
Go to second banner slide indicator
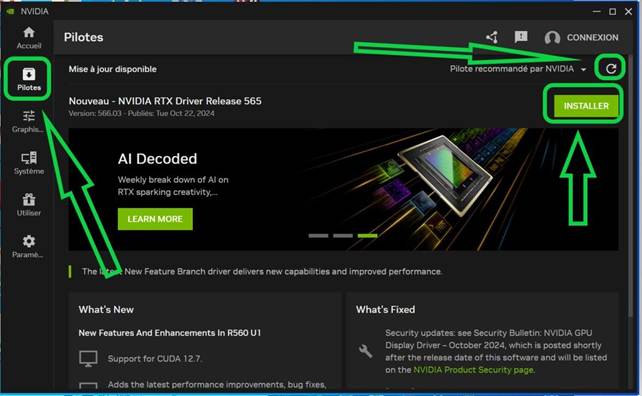click(x=343, y=235)
